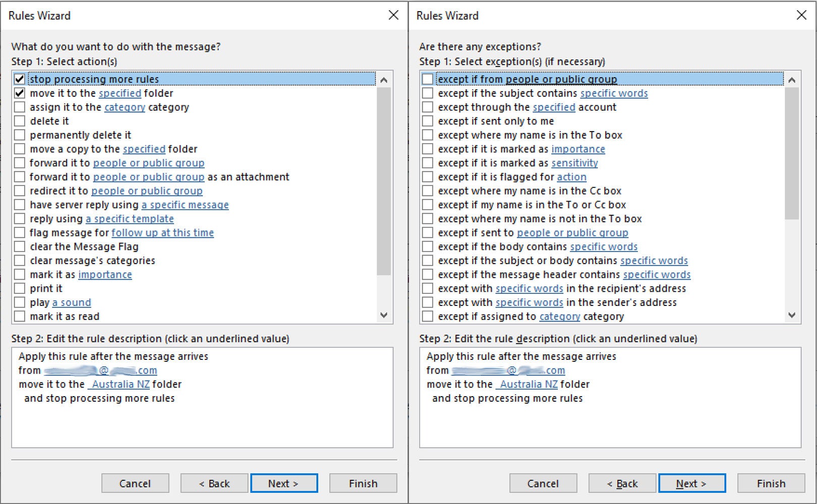Image resolution: width=817 pixels, height=504 pixels.
Task: Click 'Australia NZ' folder link in right rule description
Action: point(527,384)
